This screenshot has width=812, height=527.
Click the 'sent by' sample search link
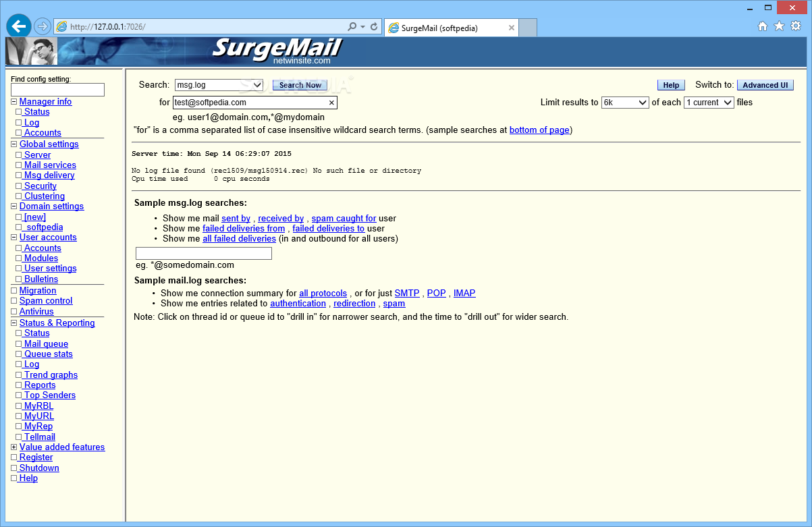click(236, 219)
